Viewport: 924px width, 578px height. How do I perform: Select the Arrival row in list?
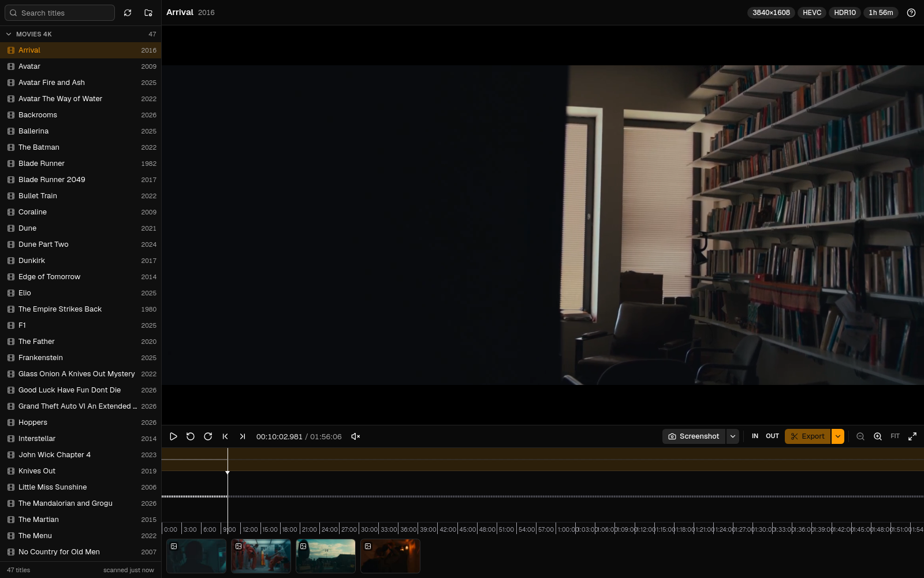coord(81,50)
